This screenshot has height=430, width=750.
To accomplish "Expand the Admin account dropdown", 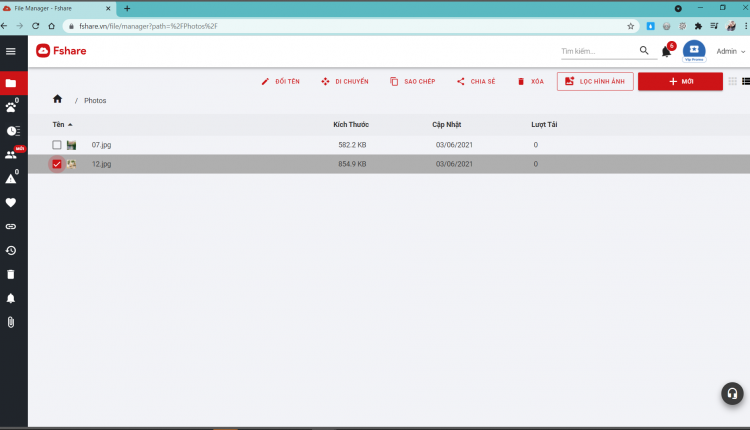I will (731, 51).
